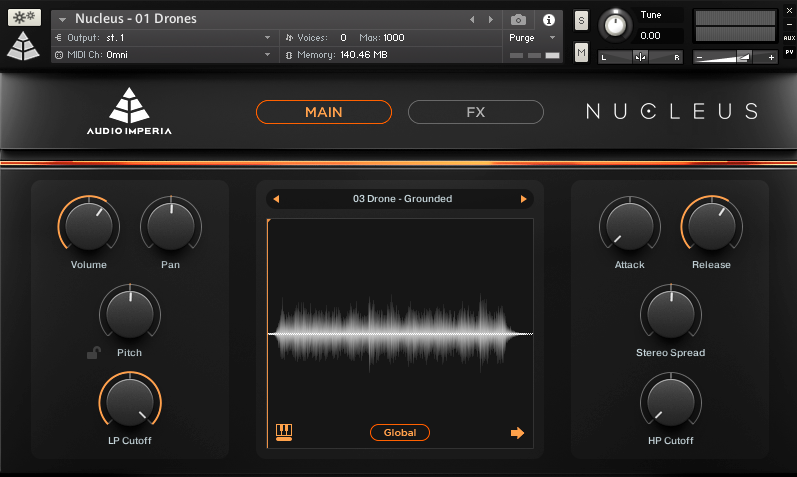This screenshot has width=797, height=477.
Task: Adjust the Pitch knob
Action: (x=130, y=313)
